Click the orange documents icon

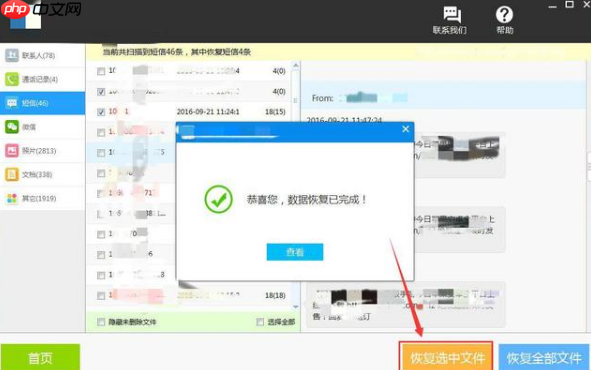(x=12, y=174)
